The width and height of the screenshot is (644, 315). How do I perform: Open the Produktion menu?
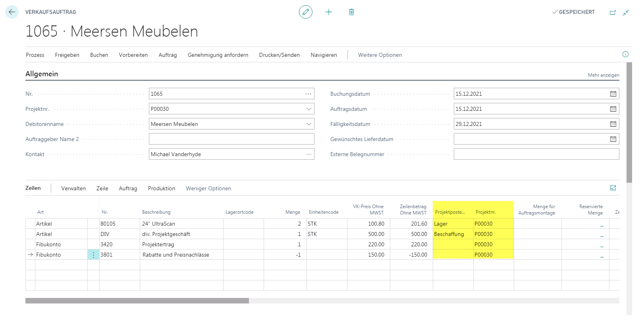162,188
